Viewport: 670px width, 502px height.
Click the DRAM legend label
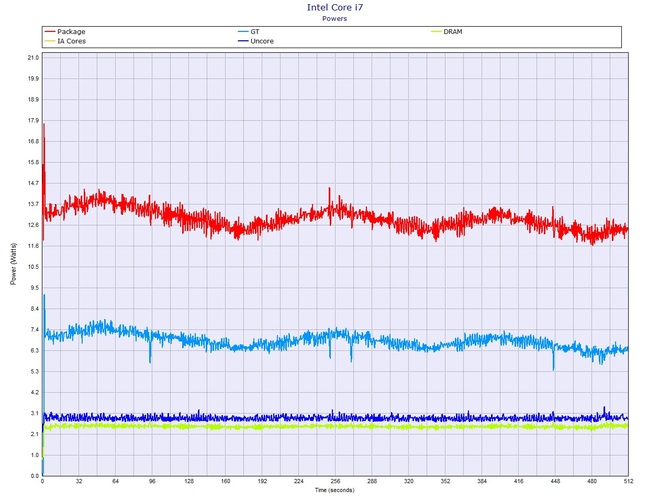[453, 32]
